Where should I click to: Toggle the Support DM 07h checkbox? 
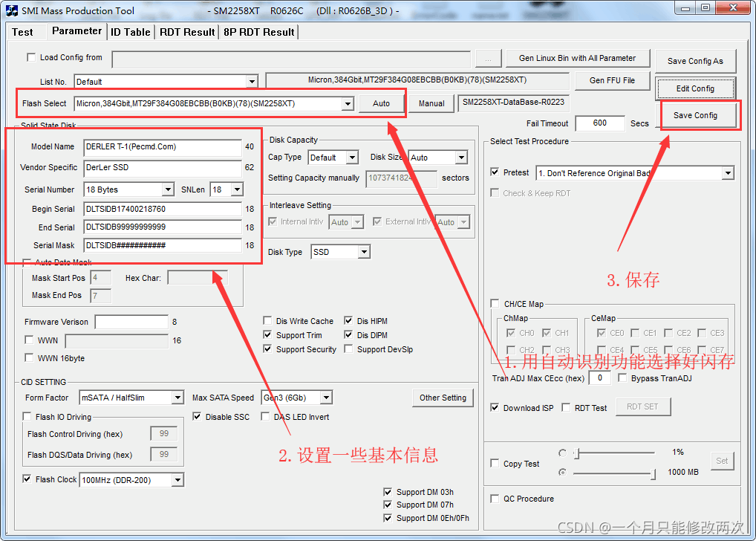pyautogui.click(x=387, y=505)
